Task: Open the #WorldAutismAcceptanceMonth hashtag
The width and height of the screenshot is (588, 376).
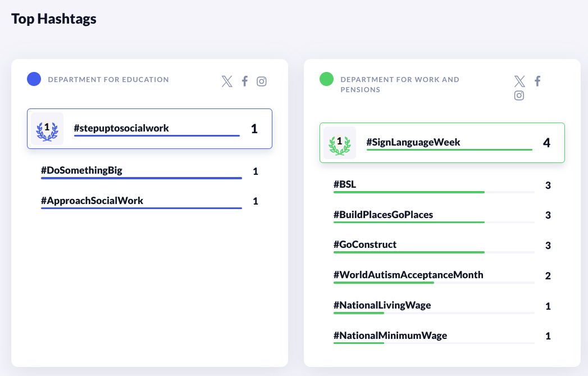Action: pos(408,275)
